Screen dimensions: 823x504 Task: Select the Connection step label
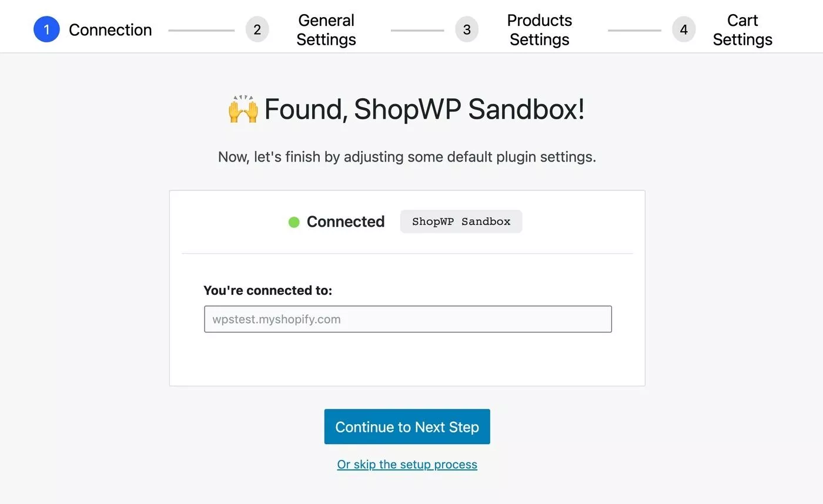coord(111,30)
